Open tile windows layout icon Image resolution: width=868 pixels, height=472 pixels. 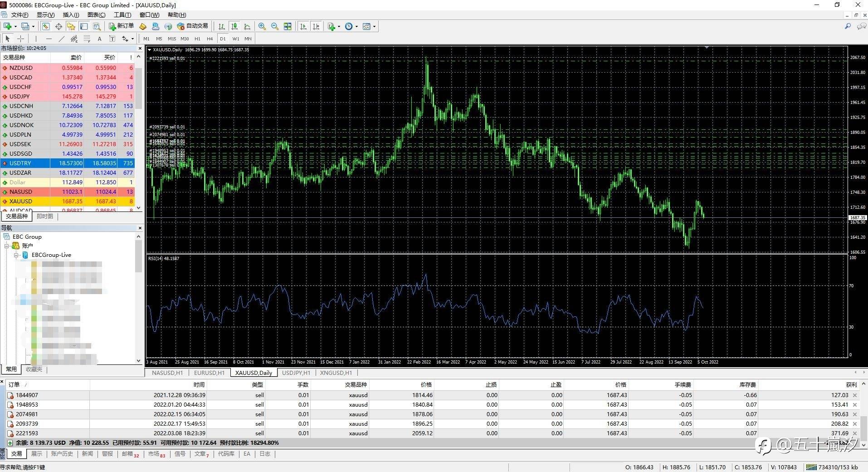click(x=288, y=26)
